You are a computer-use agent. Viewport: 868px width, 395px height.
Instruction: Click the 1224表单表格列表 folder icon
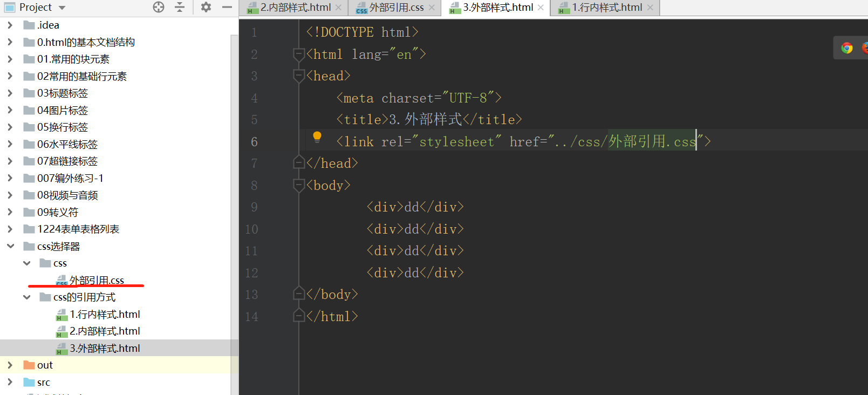tap(29, 229)
